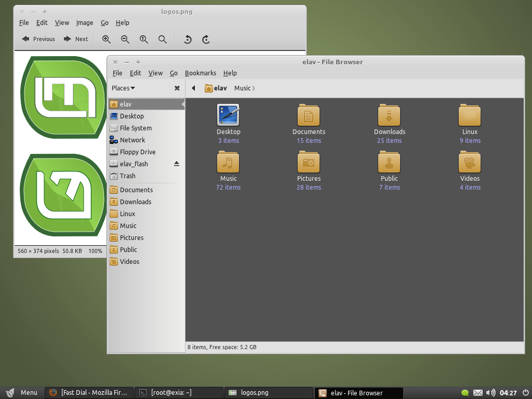The width and height of the screenshot is (532, 399).
Task: Expand the Places sidebar dropdown
Action: point(123,88)
